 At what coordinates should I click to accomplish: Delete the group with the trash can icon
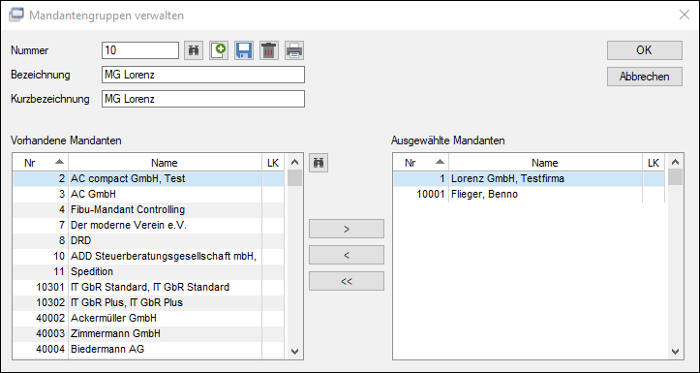click(x=269, y=50)
